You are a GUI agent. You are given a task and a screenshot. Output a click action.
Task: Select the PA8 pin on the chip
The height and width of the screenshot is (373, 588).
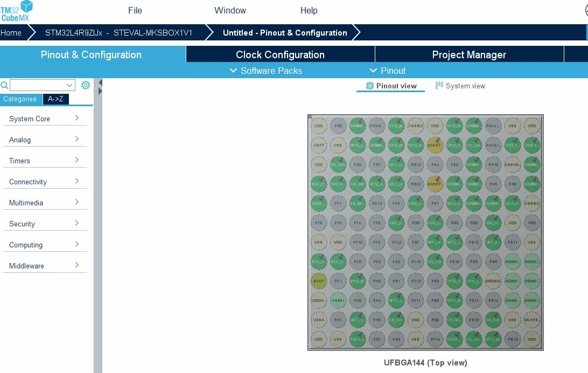(513, 184)
